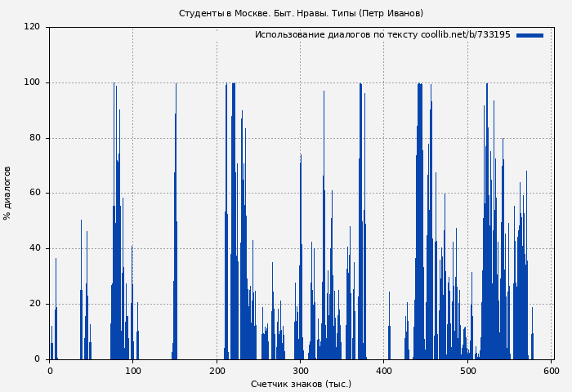Click the chart title about Moscow students
This screenshot has height=392, width=572.
tap(301, 13)
